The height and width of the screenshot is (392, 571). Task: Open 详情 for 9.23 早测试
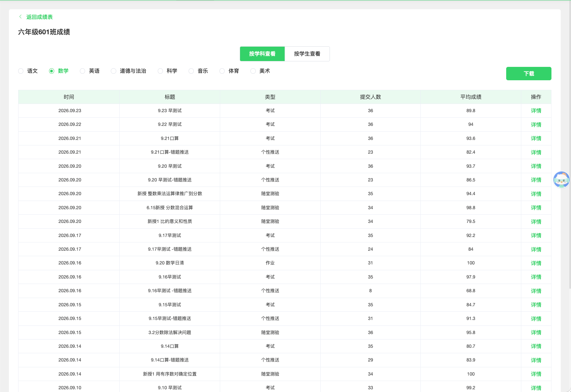(x=536, y=110)
